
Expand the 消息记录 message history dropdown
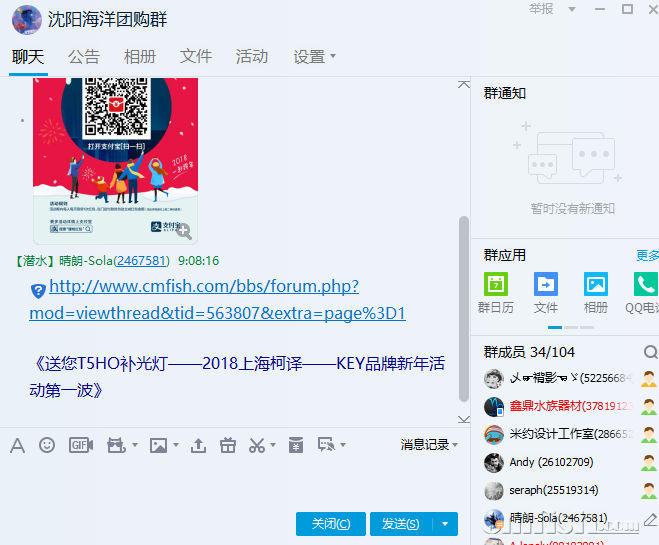point(430,445)
